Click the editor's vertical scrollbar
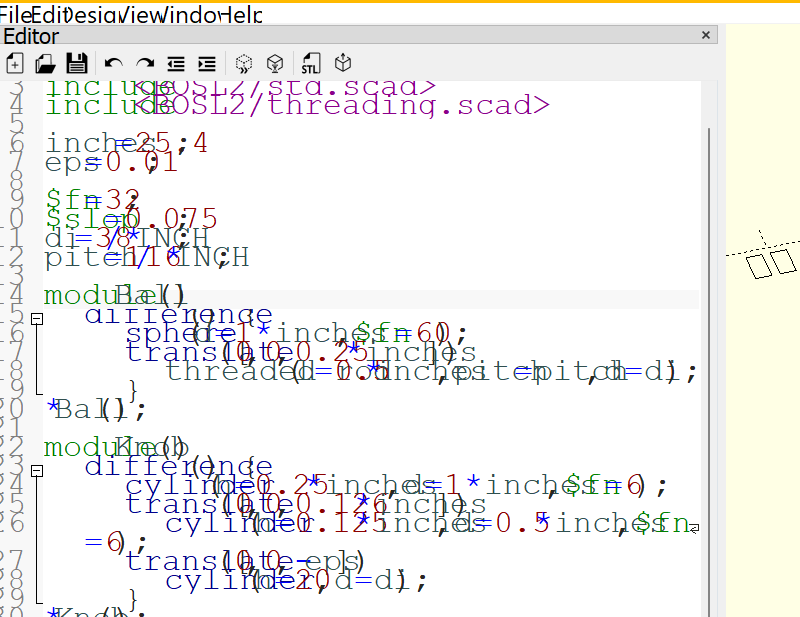 [x=711, y=350]
